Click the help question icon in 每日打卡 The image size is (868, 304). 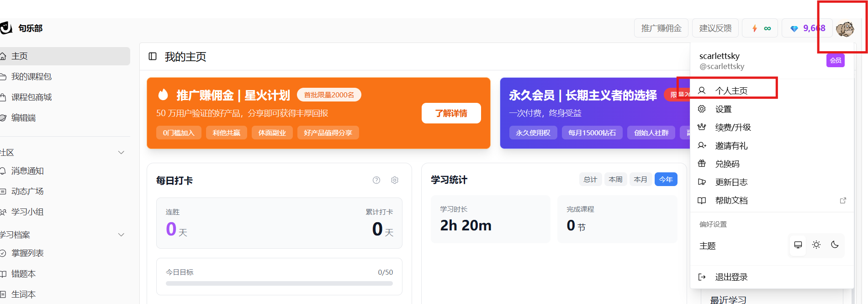click(376, 180)
